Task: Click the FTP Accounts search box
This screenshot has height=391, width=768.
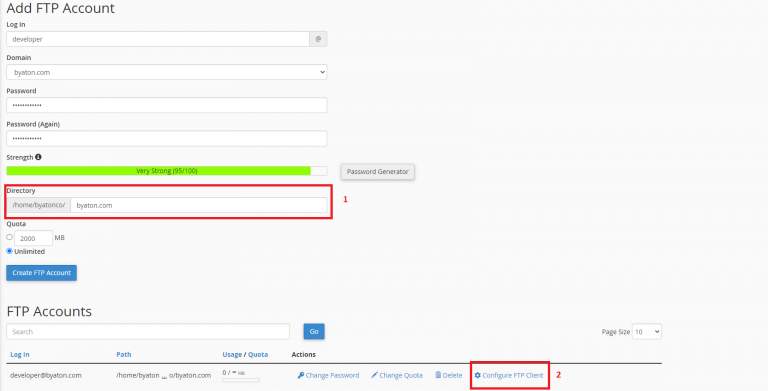Action: 148,332
